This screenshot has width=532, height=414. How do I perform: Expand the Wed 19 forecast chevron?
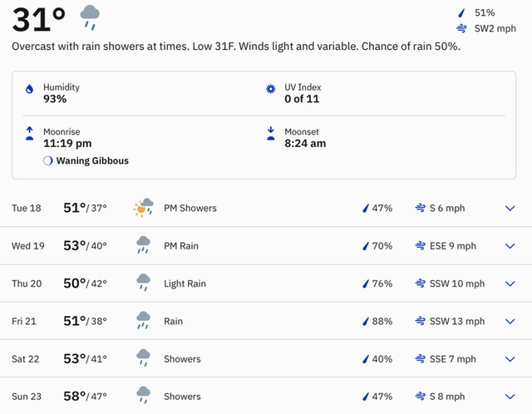510,246
